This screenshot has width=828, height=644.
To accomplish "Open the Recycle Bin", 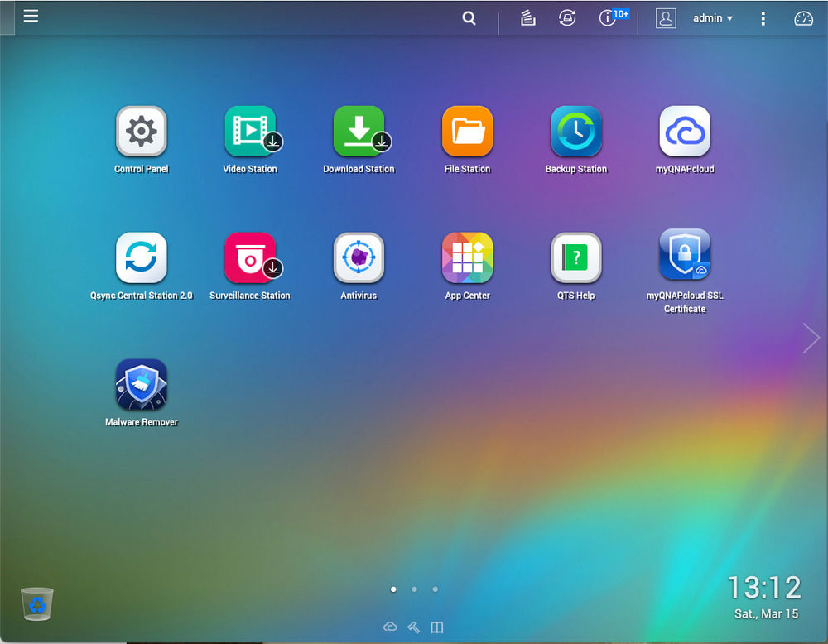I will point(37,604).
